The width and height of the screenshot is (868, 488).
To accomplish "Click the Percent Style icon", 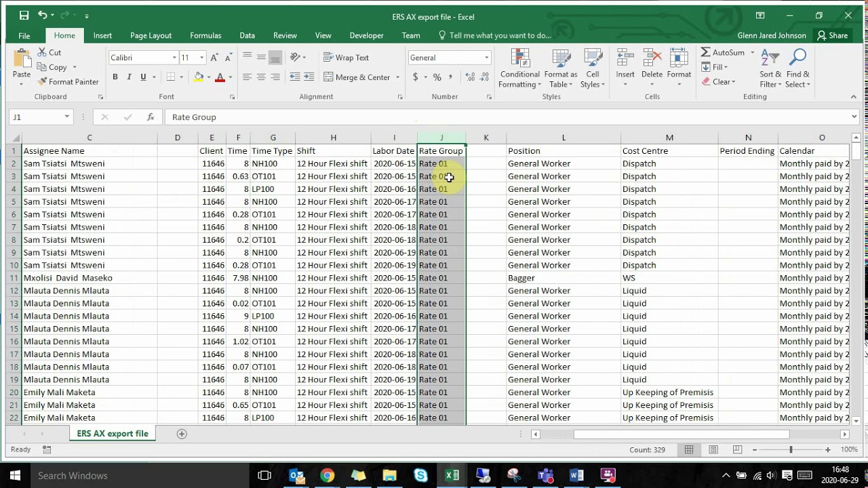I will pos(437,77).
